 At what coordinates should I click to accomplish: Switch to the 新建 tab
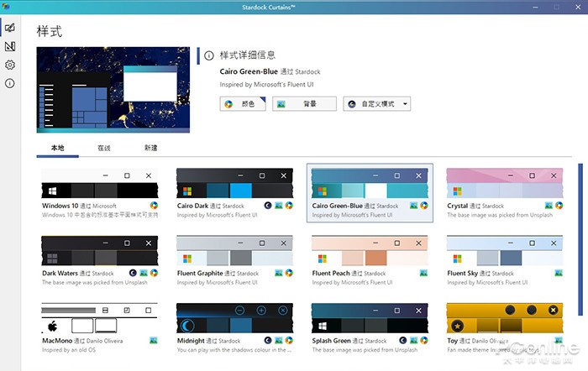click(150, 148)
